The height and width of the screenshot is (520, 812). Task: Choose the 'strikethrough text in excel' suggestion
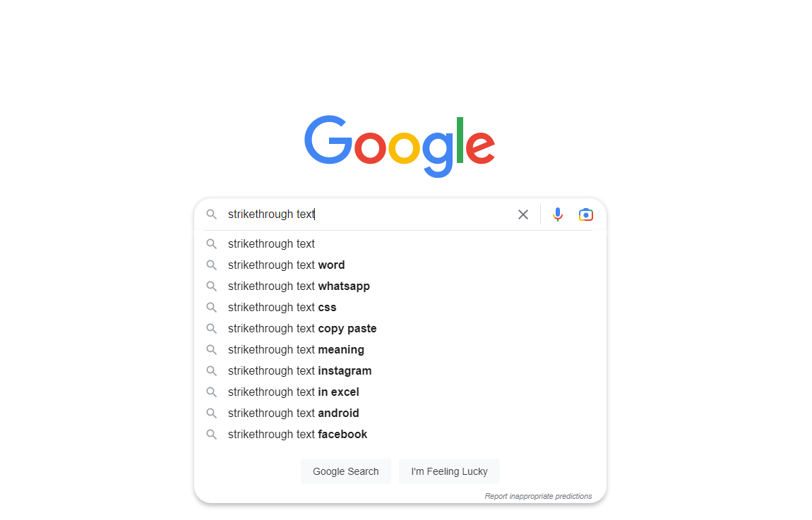(400, 392)
